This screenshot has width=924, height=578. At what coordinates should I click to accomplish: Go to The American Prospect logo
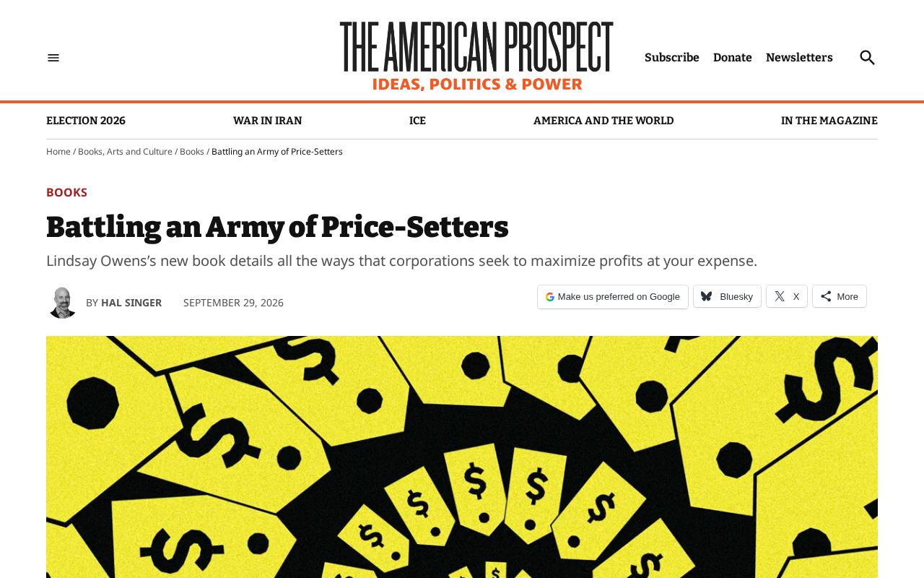(476, 56)
